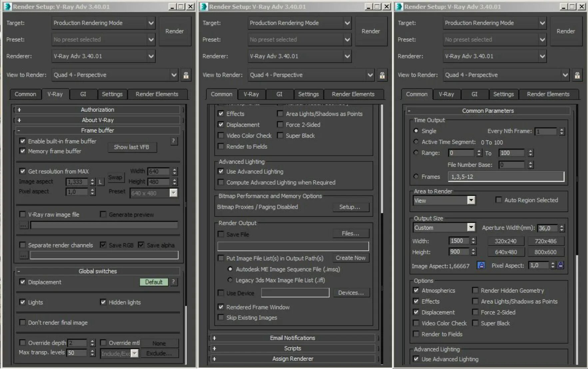Expand the Assign Renderer rollout

(x=293, y=359)
